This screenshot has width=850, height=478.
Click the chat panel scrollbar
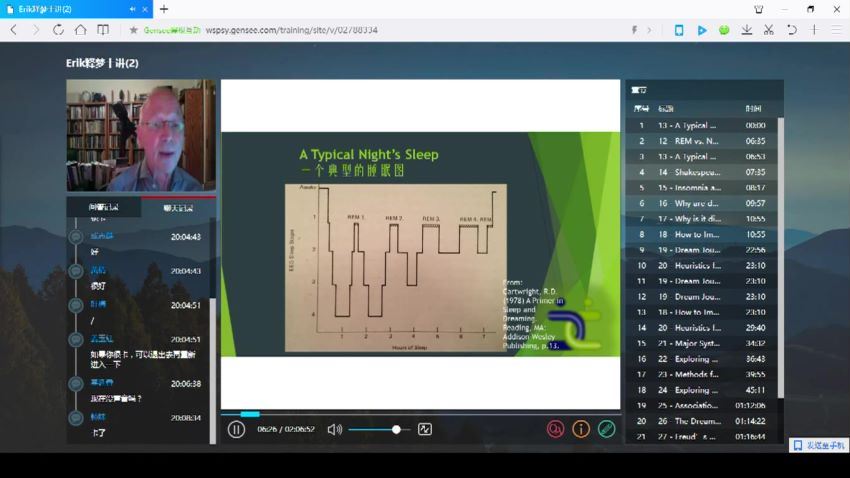coord(212,369)
